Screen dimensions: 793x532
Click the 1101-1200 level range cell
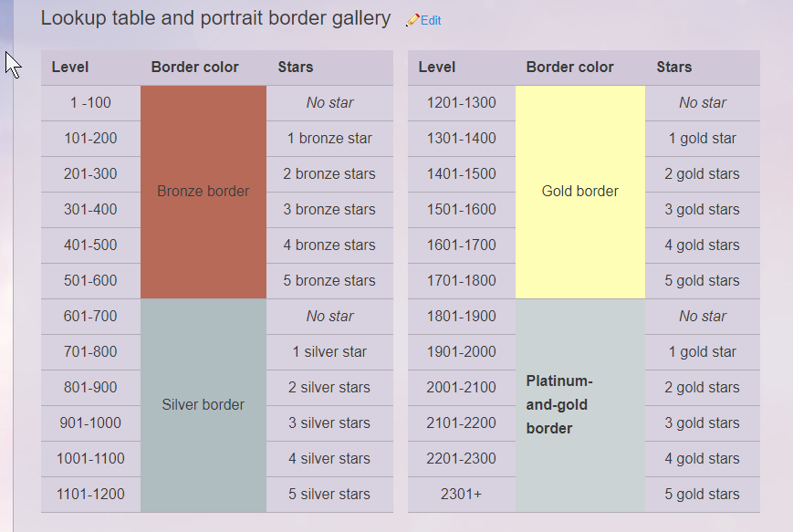(x=90, y=495)
